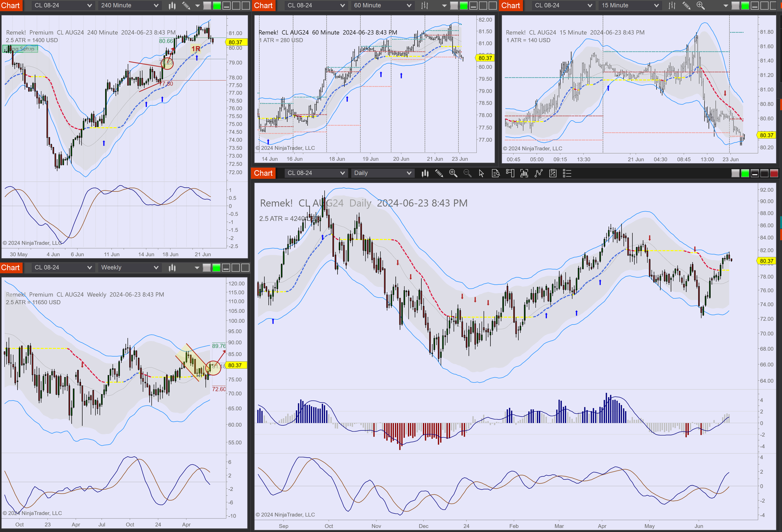
Task: Toggle gray instrument link in 240 Minute chart
Action: (x=207, y=5)
